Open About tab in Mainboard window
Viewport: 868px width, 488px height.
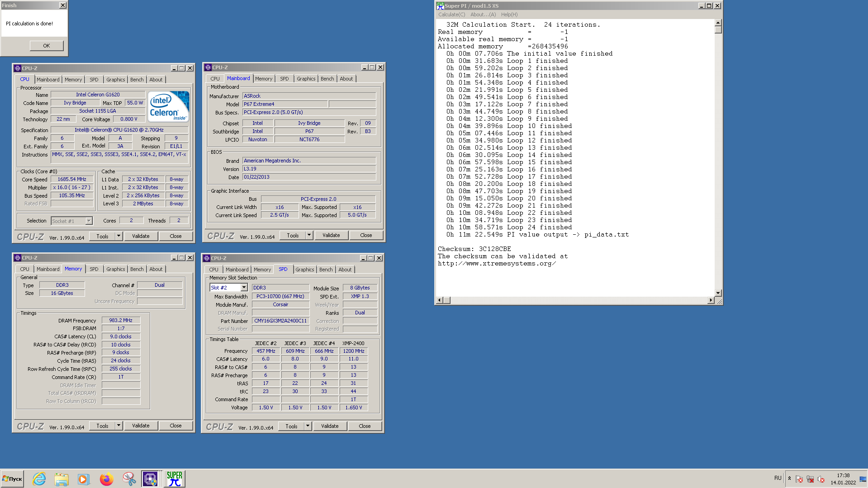point(346,79)
